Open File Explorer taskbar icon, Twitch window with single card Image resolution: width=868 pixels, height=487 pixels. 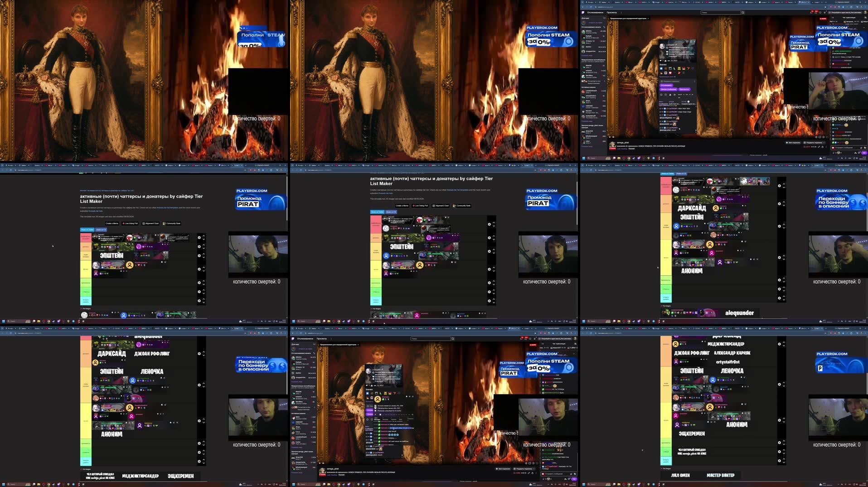619,158
